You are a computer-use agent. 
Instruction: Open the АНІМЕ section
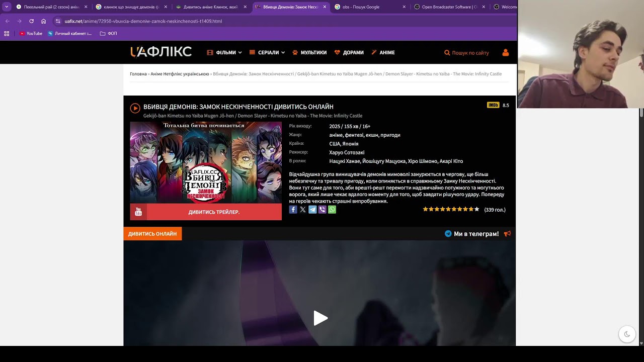[x=383, y=53]
